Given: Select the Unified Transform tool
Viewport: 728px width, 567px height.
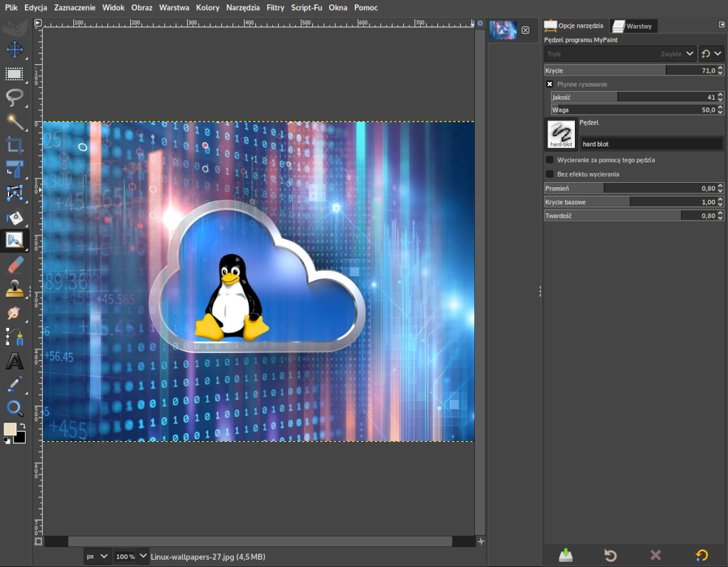Looking at the screenshot, I should click(14, 169).
